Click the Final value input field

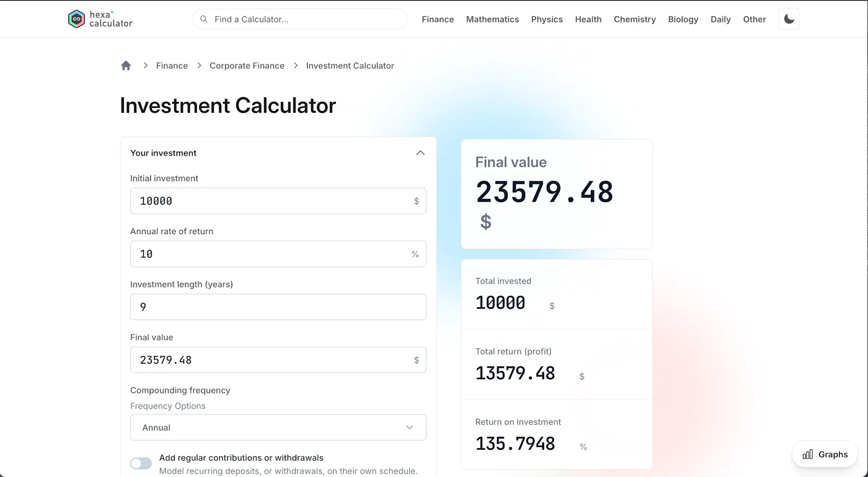pyautogui.click(x=278, y=360)
